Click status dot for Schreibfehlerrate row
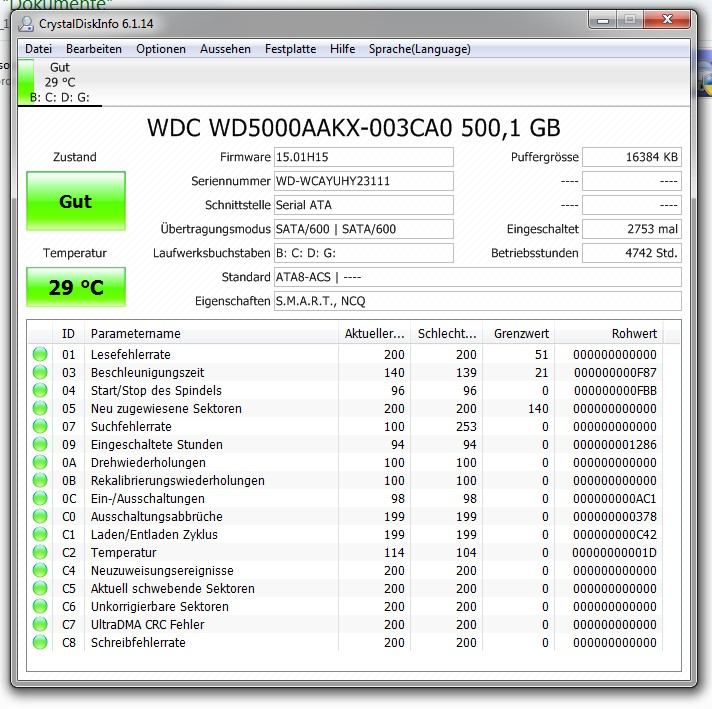The width and height of the screenshot is (712, 709). (x=40, y=642)
